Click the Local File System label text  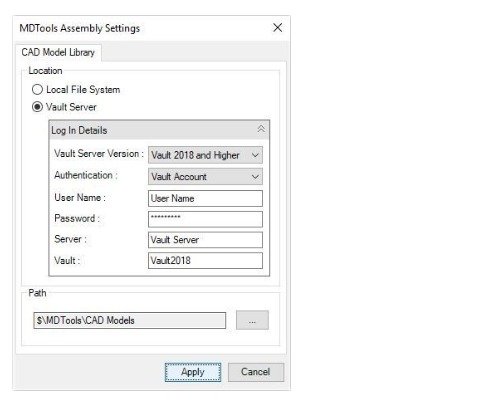tap(83, 89)
